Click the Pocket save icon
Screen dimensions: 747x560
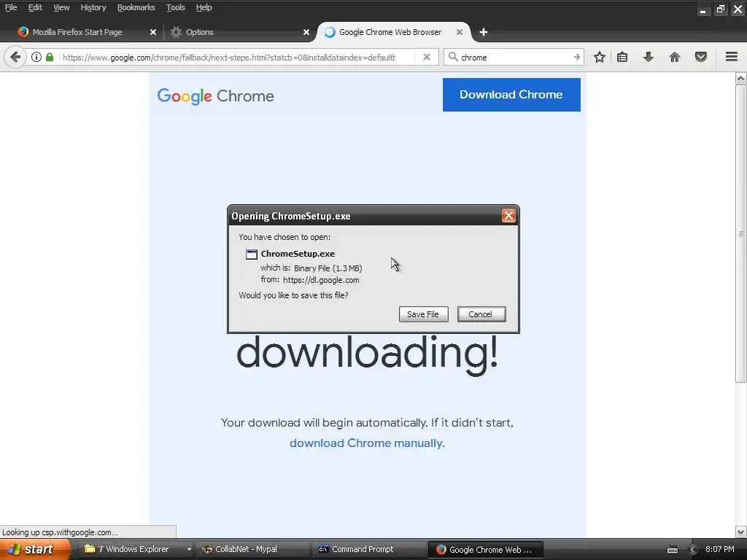(701, 57)
